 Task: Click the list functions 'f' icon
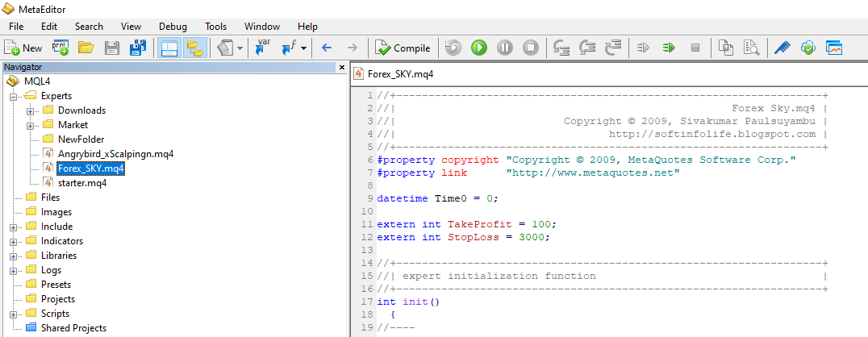coord(289,48)
